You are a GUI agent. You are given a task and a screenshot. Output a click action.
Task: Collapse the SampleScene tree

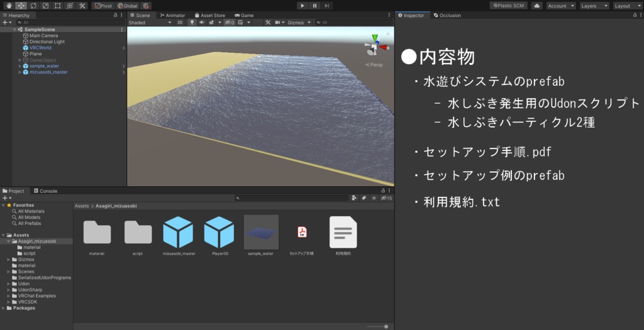coord(14,30)
